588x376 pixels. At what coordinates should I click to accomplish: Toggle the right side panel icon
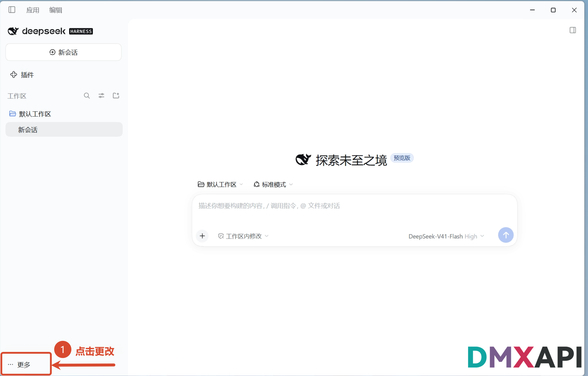point(573,30)
